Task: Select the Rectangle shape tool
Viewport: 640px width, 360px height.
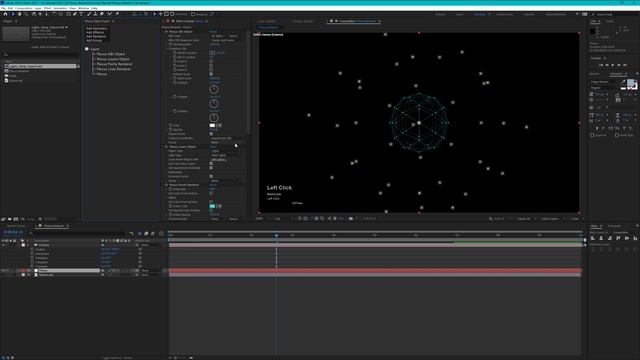Action: pyautogui.click(x=69, y=14)
